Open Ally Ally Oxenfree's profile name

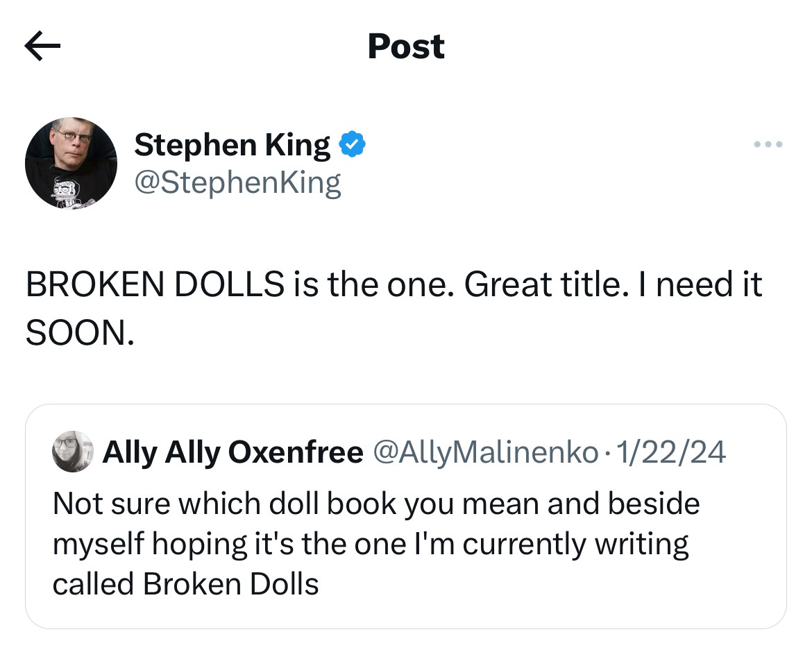[232, 452]
